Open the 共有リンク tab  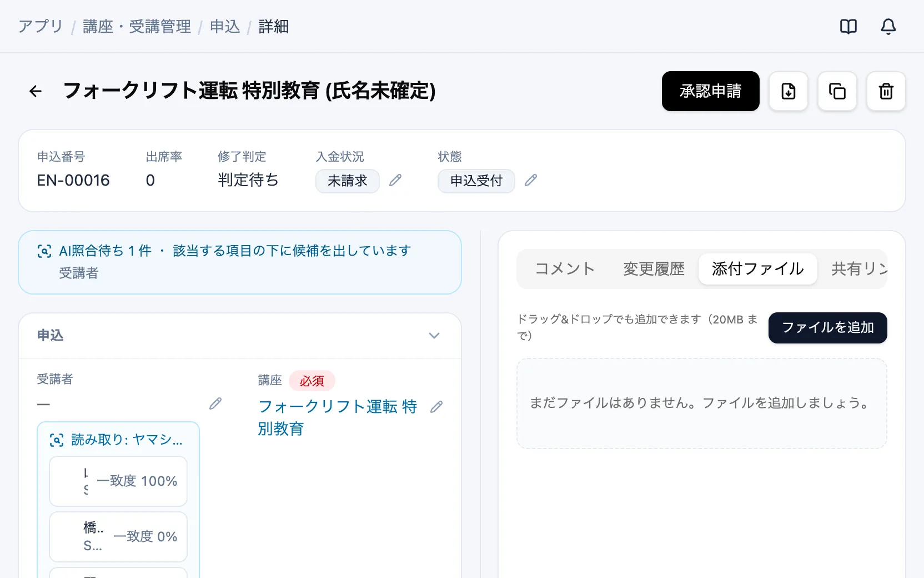[859, 269]
